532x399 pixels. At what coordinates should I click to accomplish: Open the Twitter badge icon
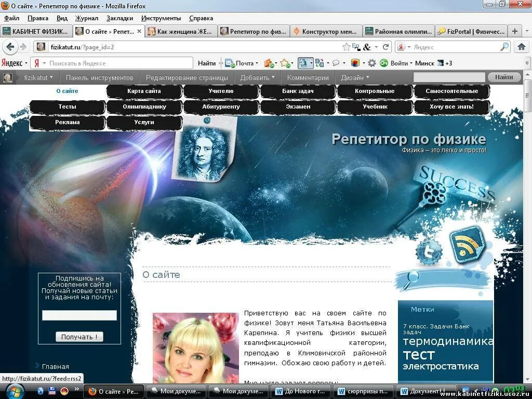coord(429,251)
